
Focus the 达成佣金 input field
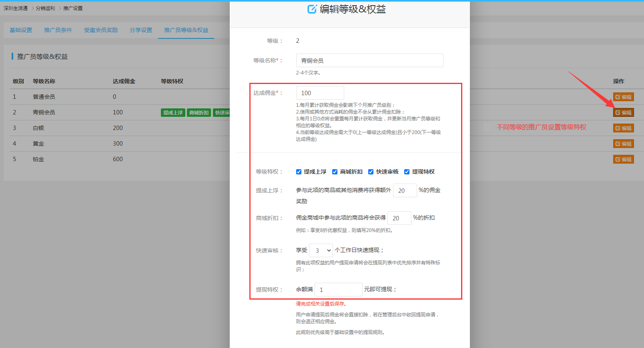pos(320,93)
